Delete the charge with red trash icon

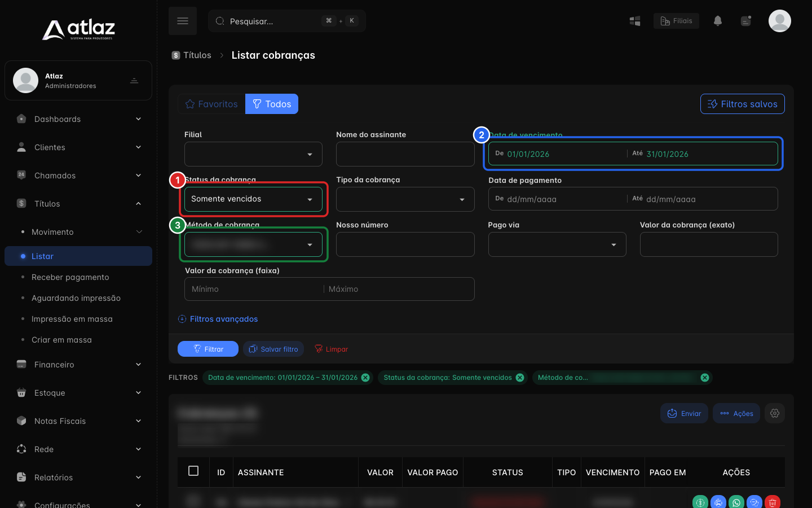click(773, 502)
